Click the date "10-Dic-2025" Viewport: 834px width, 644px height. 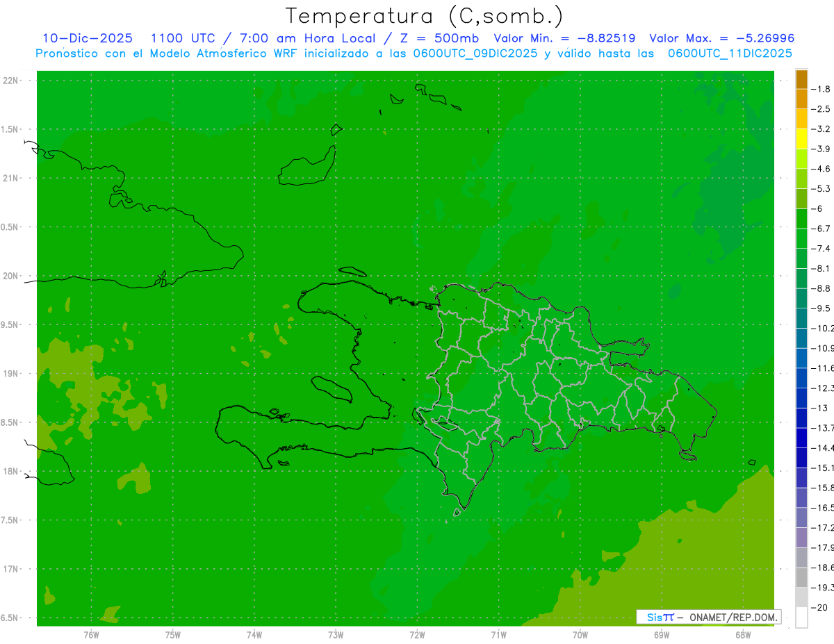click(87, 38)
